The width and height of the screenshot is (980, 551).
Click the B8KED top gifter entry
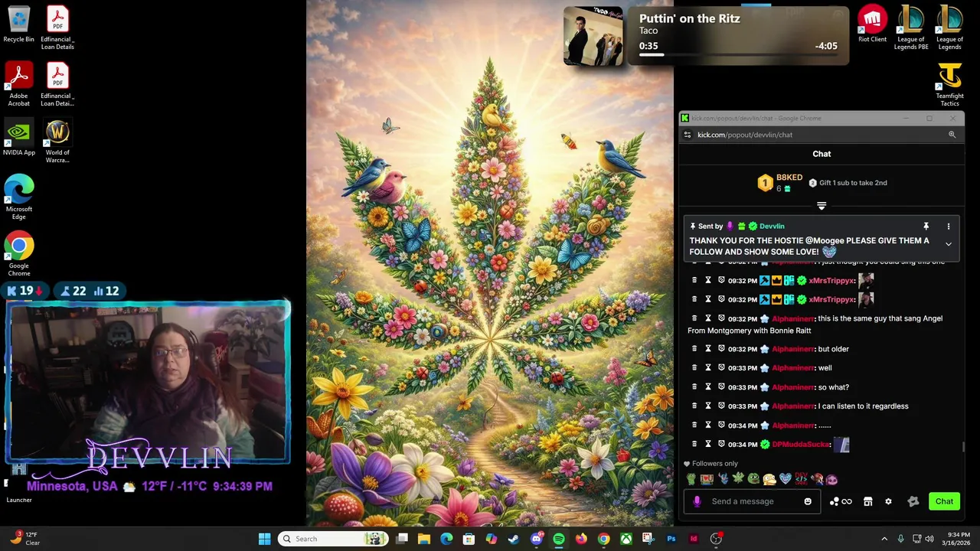[x=780, y=182]
